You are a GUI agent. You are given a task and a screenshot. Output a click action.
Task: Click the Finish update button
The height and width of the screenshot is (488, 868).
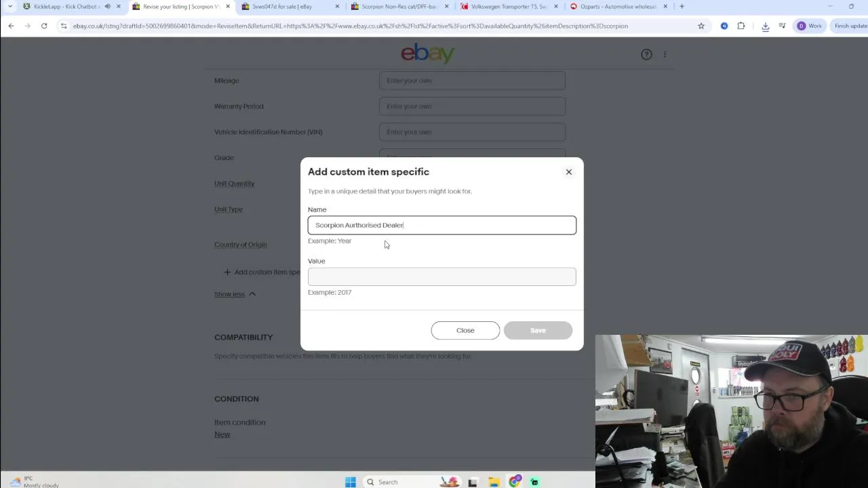pyautogui.click(x=850, y=26)
